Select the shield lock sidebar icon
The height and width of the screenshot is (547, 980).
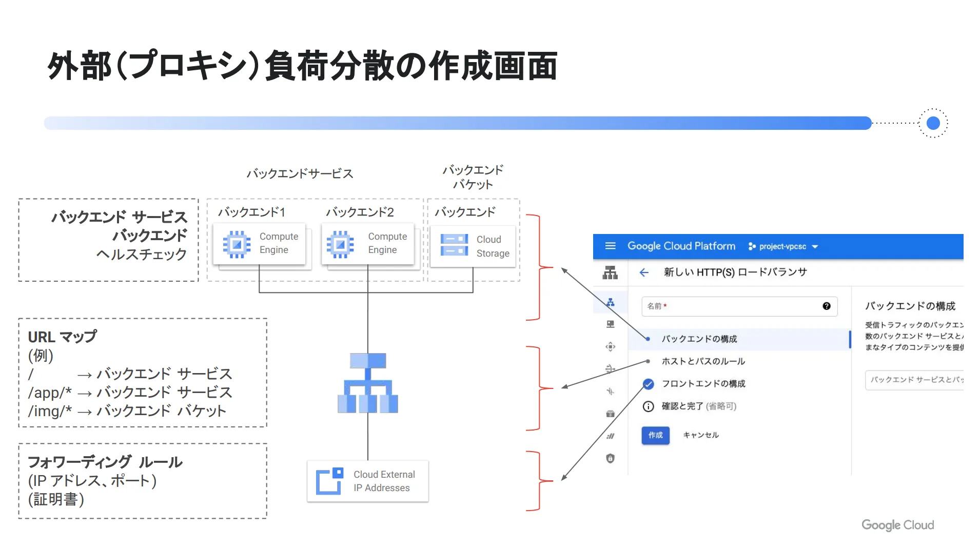click(x=610, y=458)
